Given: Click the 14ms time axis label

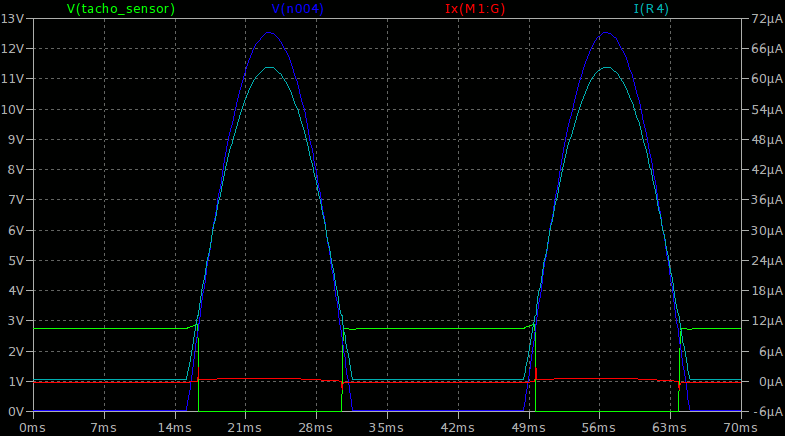Looking at the screenshot, I should tap(175, 428).
